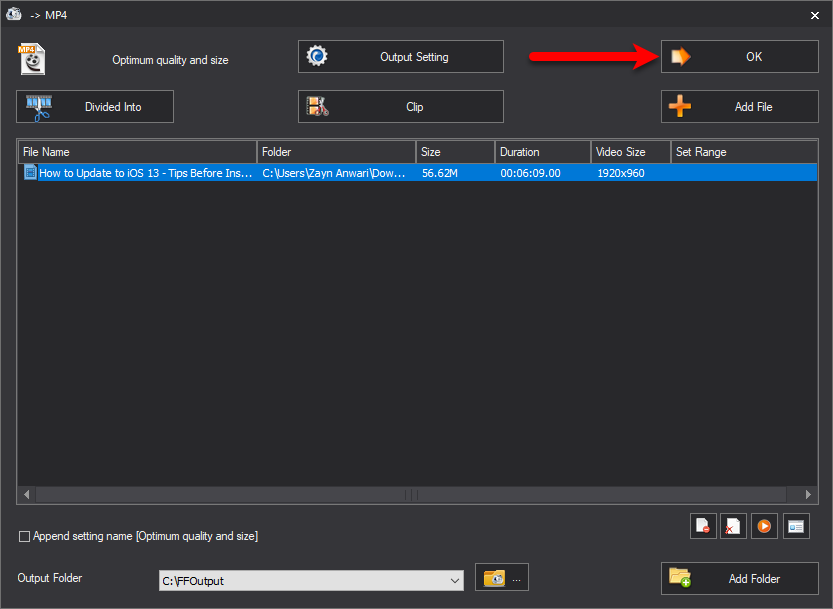Clear the file list with red-X page icon

734,526
